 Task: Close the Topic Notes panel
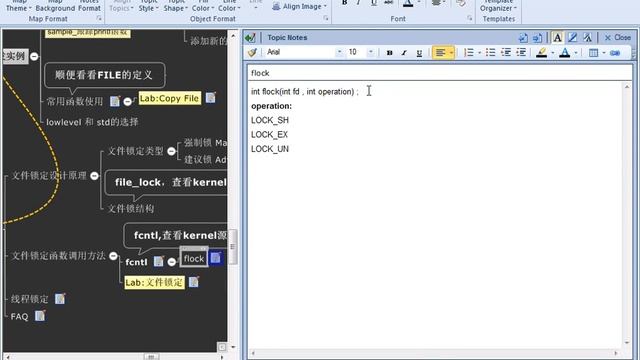click(x=618, y=38)
